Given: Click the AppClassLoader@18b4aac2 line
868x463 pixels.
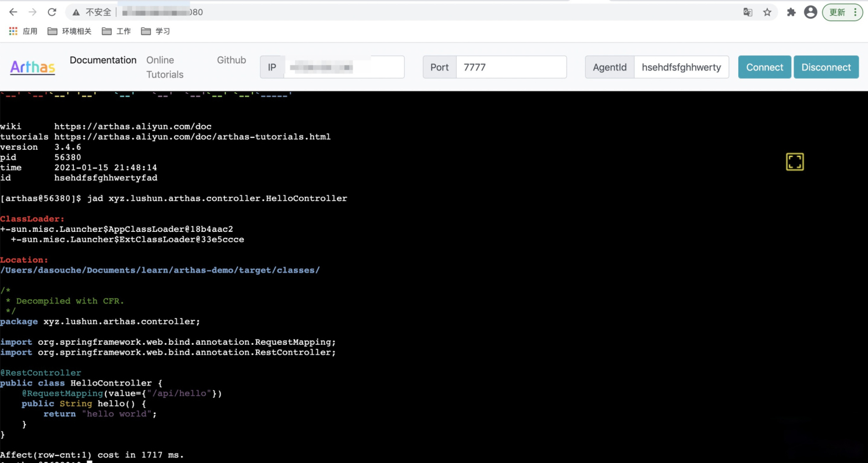Looking at the screenshot, I should (x=116, y=229).
